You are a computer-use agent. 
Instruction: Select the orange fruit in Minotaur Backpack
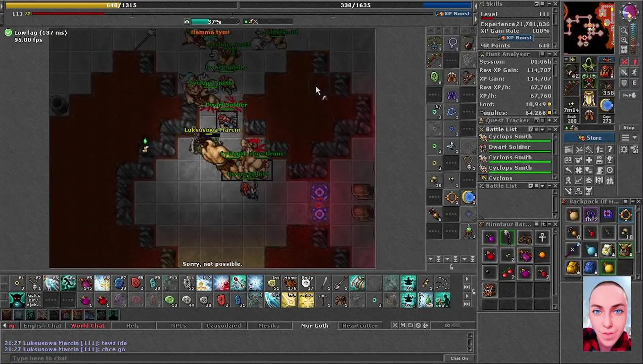pos(542,255)
